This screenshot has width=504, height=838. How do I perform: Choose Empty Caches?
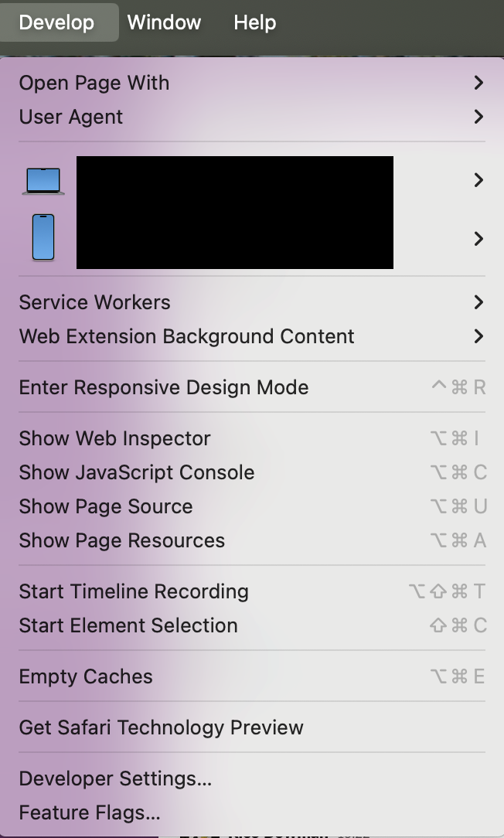coord(86,676)
